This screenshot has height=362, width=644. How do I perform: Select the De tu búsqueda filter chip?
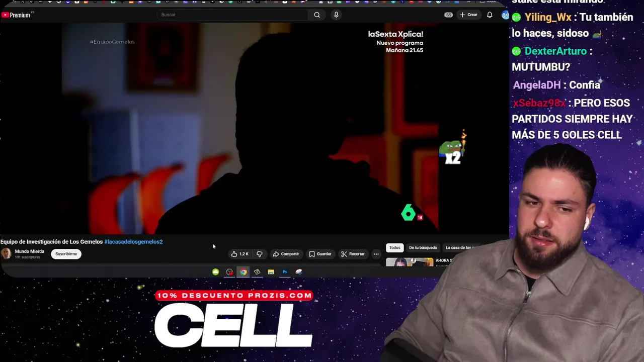coord(423,247)
